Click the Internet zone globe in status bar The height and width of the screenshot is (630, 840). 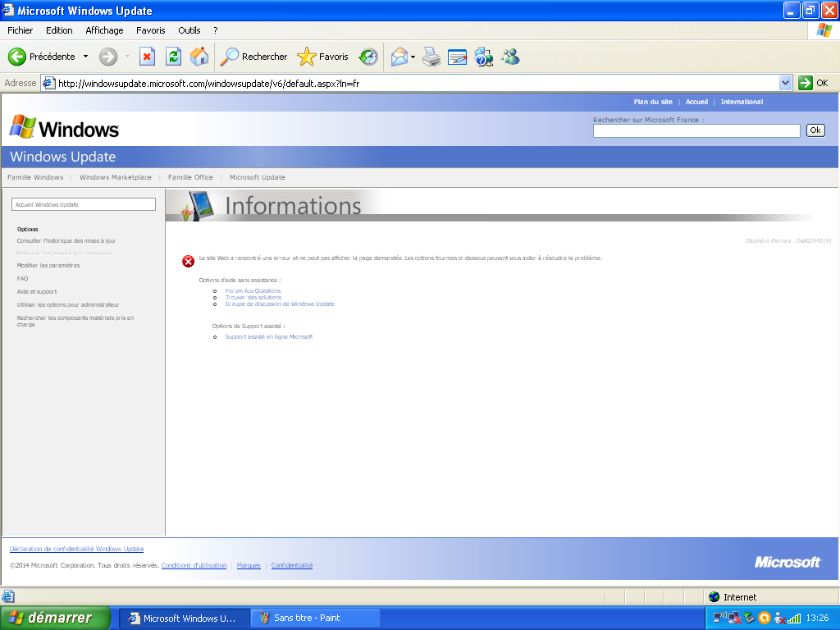714,597
